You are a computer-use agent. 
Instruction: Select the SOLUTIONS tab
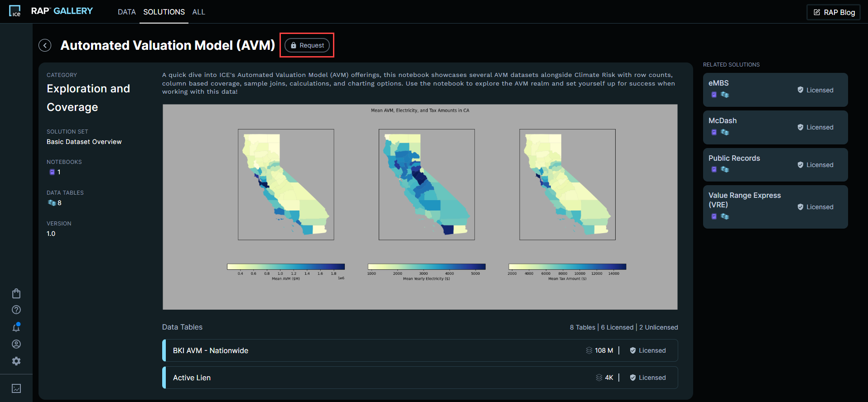(x=164, y=12)
